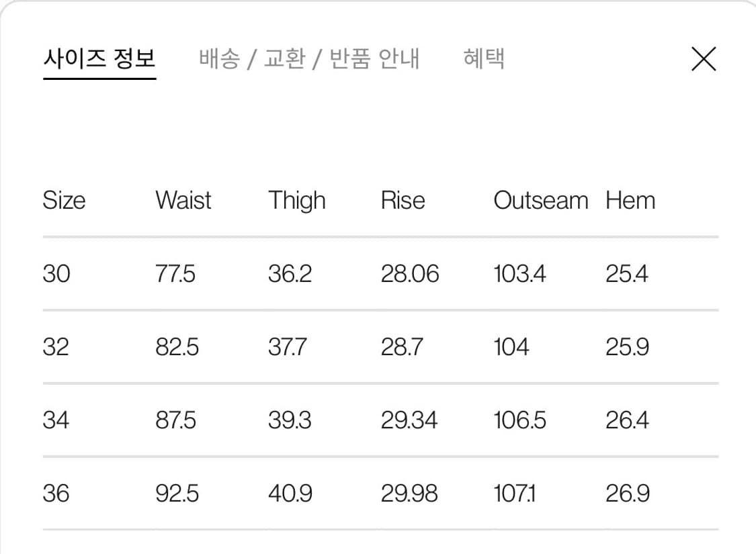756x554 pixels.
Task: Select the size 32 row label
Action: (x=56, y=347)
